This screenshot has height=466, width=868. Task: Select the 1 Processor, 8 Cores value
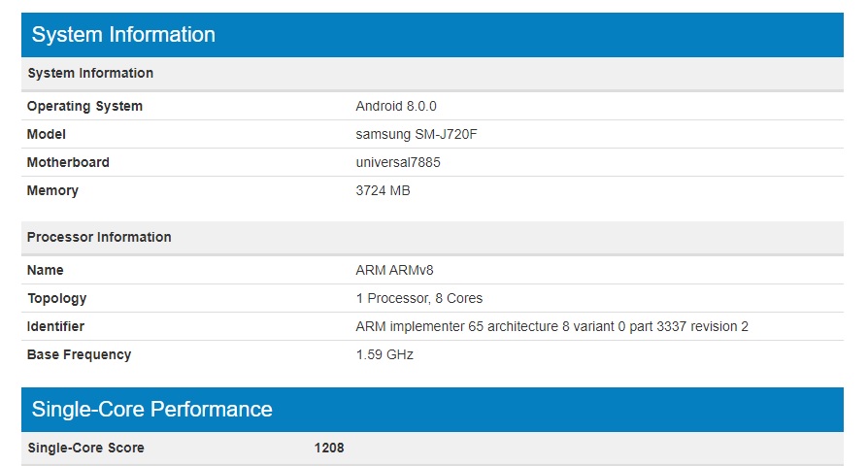tap(419, 298)
